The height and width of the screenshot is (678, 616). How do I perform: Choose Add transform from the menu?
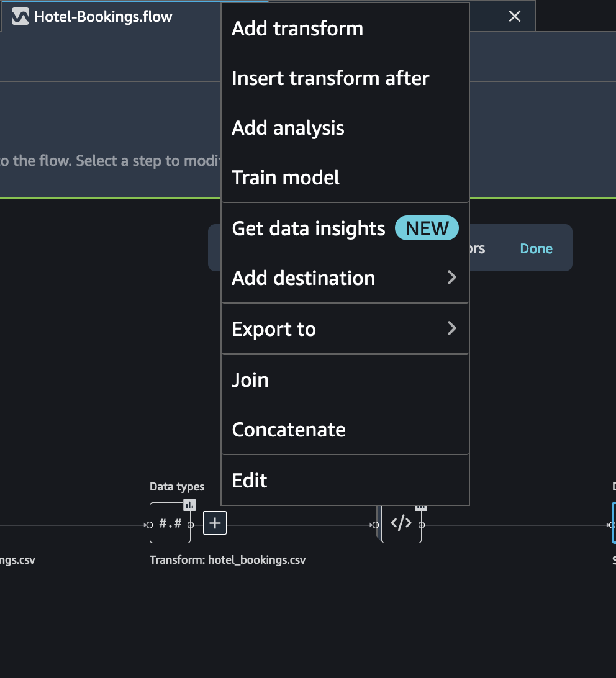coord(297,28)
